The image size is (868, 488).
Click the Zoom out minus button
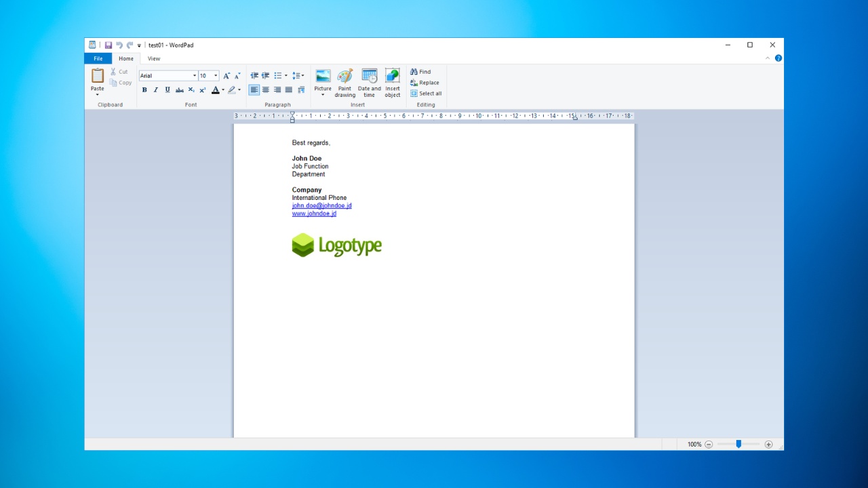tap(709, 445)
